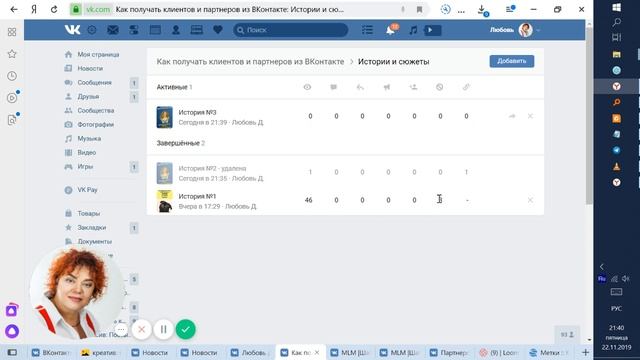Open the browser favorites star sidebar icon
640x360 pixels.
[12, 54]
